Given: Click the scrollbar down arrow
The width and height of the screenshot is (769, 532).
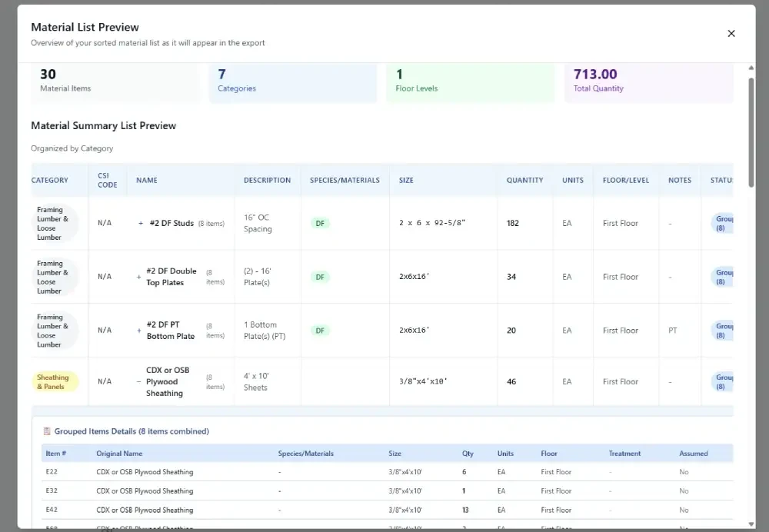Looking at the screenshot, I should 751,524.
